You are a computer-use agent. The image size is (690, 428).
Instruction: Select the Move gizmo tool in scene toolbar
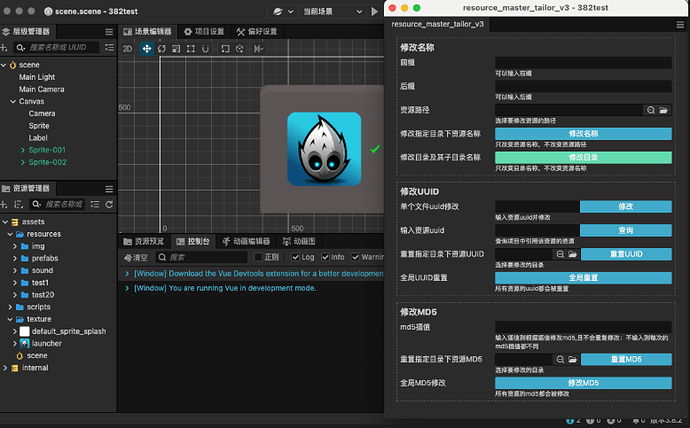147,48
